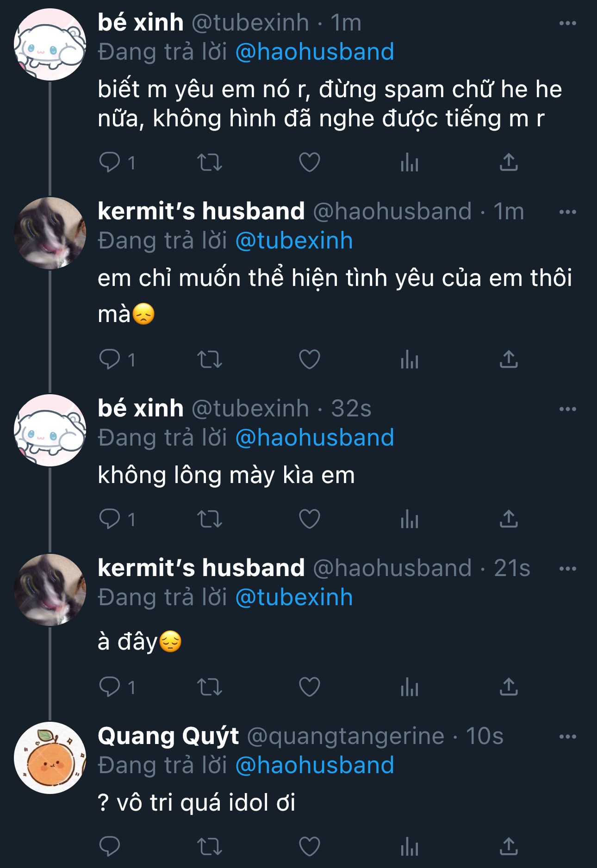Open the Quang Quýt display name
The width and height of the screenshot is (597, 868).
click(x=168, y=736)
